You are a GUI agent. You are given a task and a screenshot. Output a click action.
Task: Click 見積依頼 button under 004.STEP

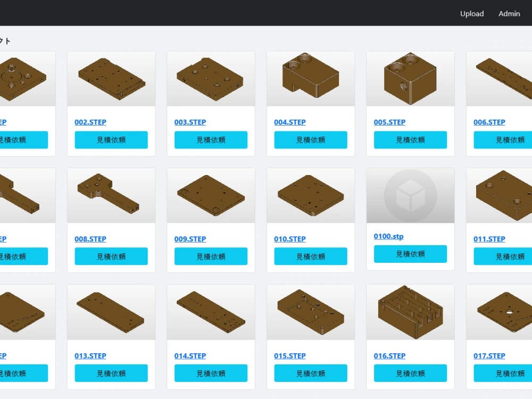[x=311, y=140]
